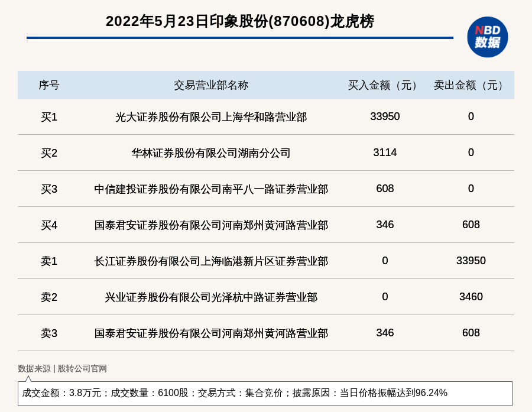Viewport: 532px width, 412px height.
Task: Click the title 2022年5月23日印象股份(870608)龙虎榜
Action: tap(239, 21)
